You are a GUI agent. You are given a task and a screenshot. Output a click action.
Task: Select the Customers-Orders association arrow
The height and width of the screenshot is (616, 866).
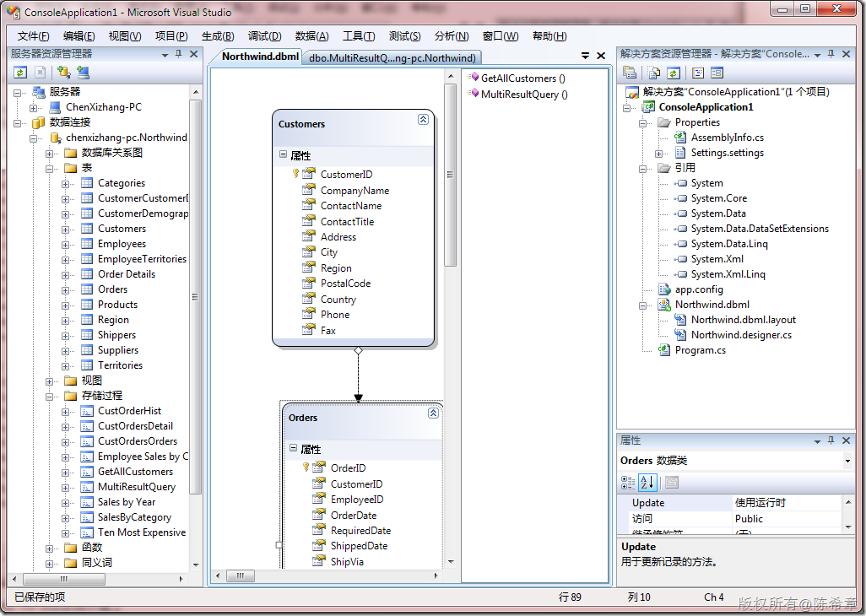[x=358, y=374]
